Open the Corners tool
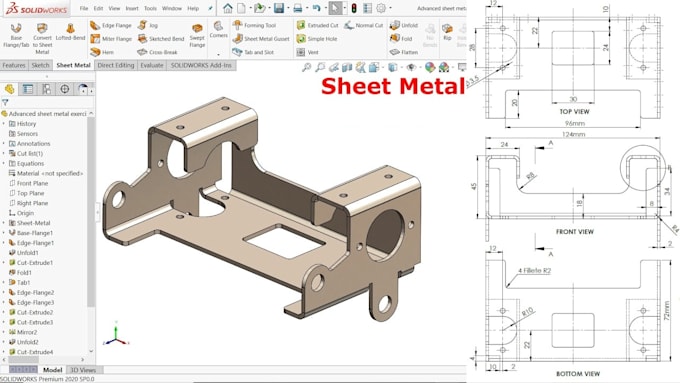 pyautogui.click(x=218, y=30)
